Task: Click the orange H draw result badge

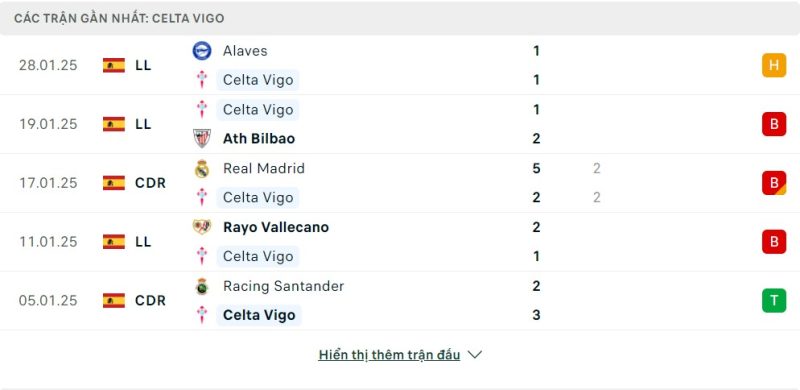Action: [x=774, y=65]
